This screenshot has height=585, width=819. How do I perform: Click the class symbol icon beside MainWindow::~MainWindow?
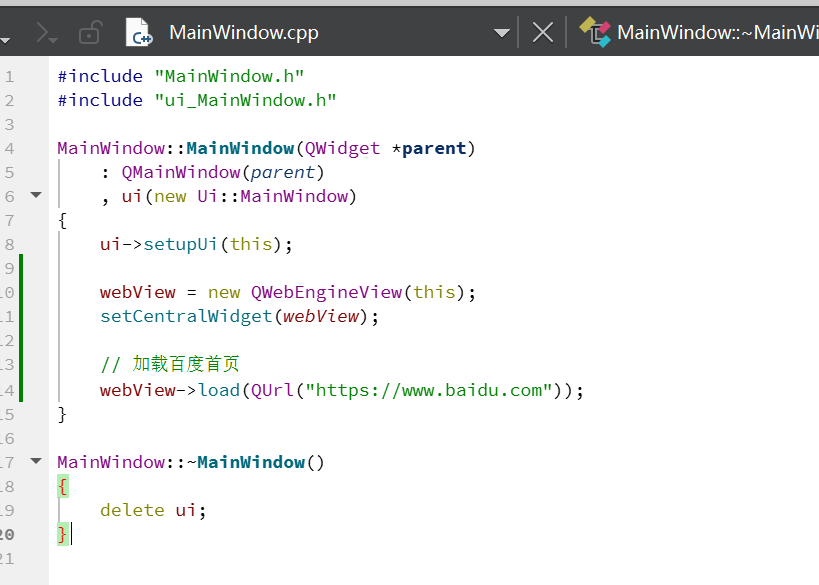tap(595, 32)
